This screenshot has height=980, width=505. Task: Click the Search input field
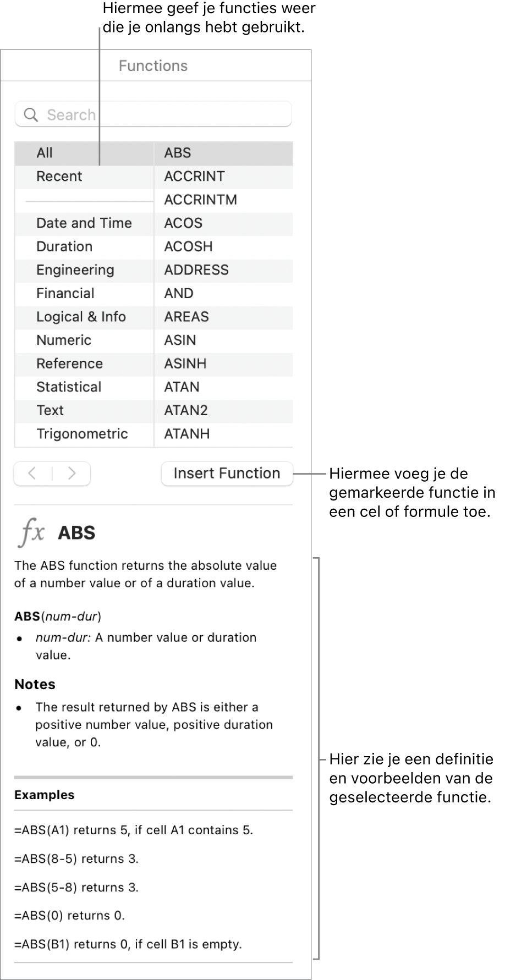[x=165, y=115]
